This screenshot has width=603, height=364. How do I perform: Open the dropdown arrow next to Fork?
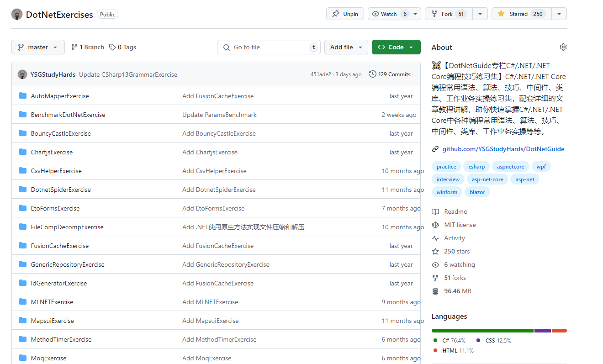[x=480, y=14]
